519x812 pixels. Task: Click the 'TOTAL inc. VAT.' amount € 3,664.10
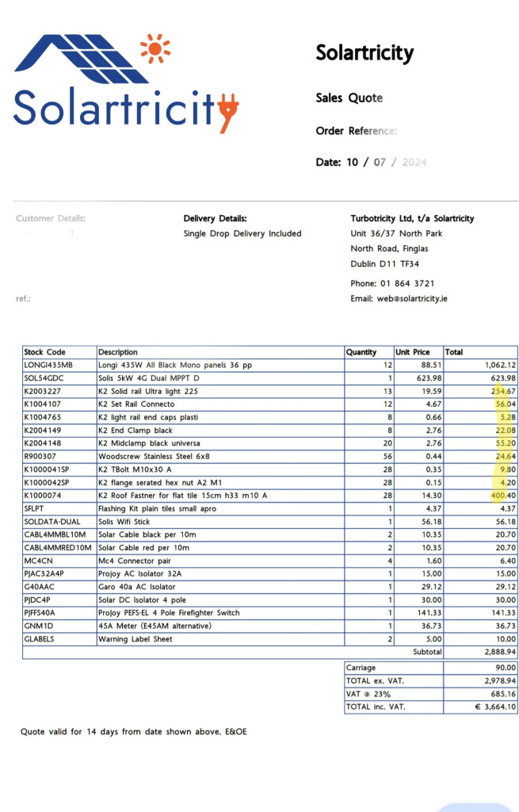(x=495, y=707)
